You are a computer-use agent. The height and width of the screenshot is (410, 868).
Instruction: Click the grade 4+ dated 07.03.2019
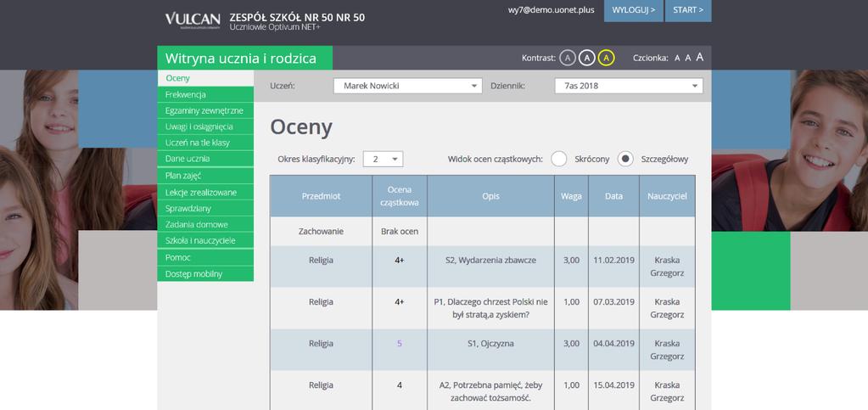400,302
